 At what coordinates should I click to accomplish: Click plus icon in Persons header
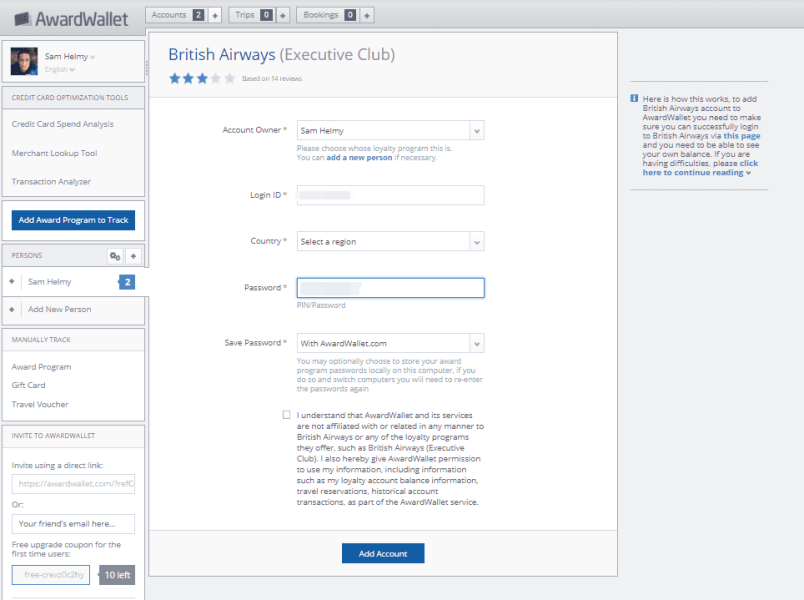(133, 256)
